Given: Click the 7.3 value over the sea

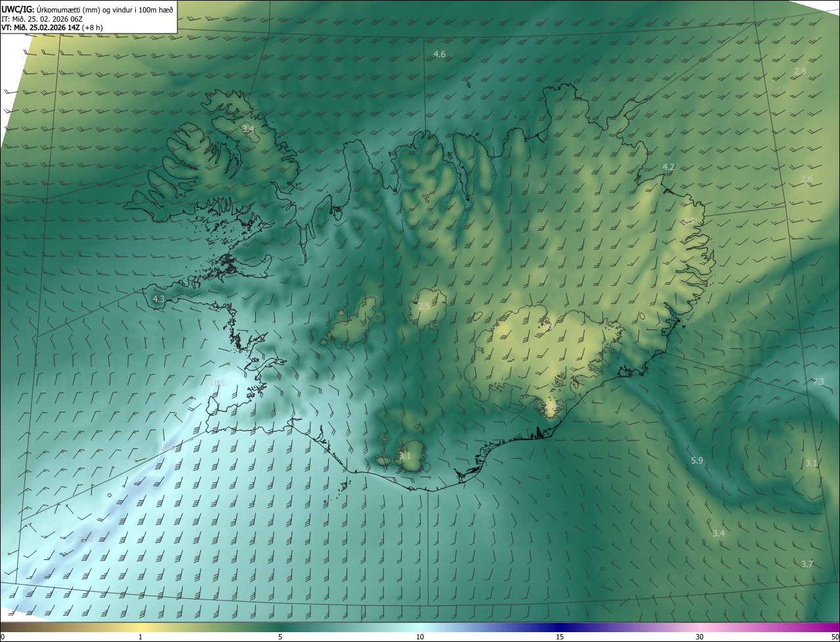Looking at the screenshot, I should pos(818,381).
